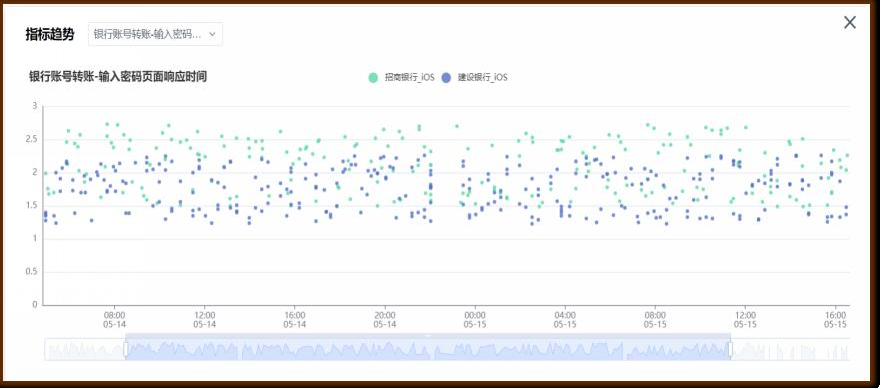Click the chart title 银行账号转账-输入密码页面响应时间
Screen dimensions: 881x389
pos(118,77)
